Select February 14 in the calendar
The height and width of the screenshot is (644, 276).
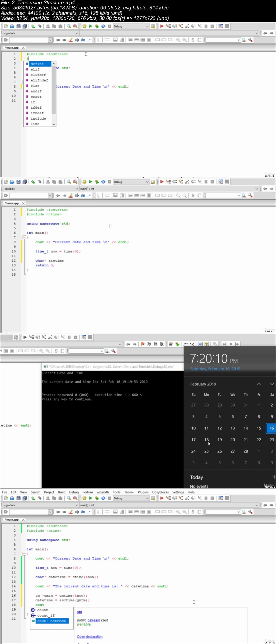coord(246,428)
